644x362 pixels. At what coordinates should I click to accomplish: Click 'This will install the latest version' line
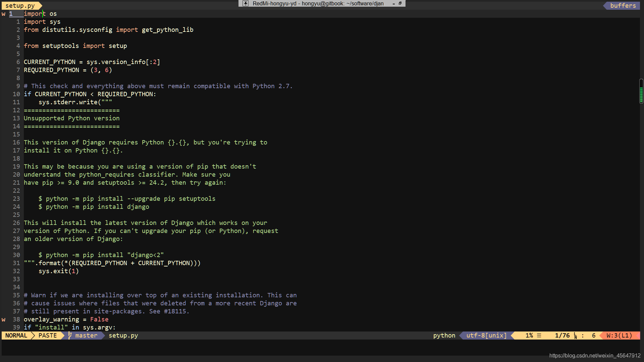145,223
